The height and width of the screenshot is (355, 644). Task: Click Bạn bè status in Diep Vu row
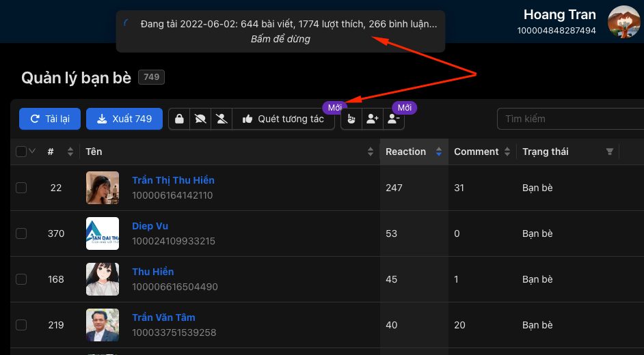click(x=537, y=233)
